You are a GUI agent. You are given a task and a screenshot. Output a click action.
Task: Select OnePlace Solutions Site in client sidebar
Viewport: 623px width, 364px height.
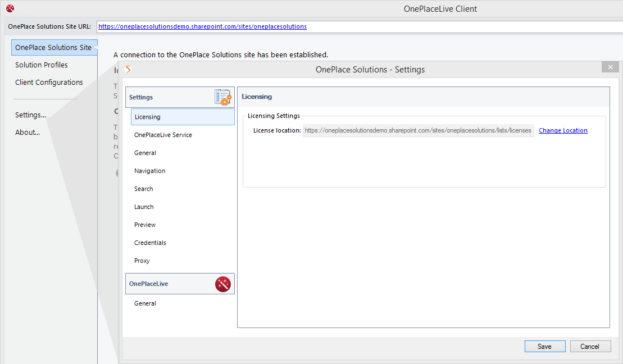coord(54,47)
